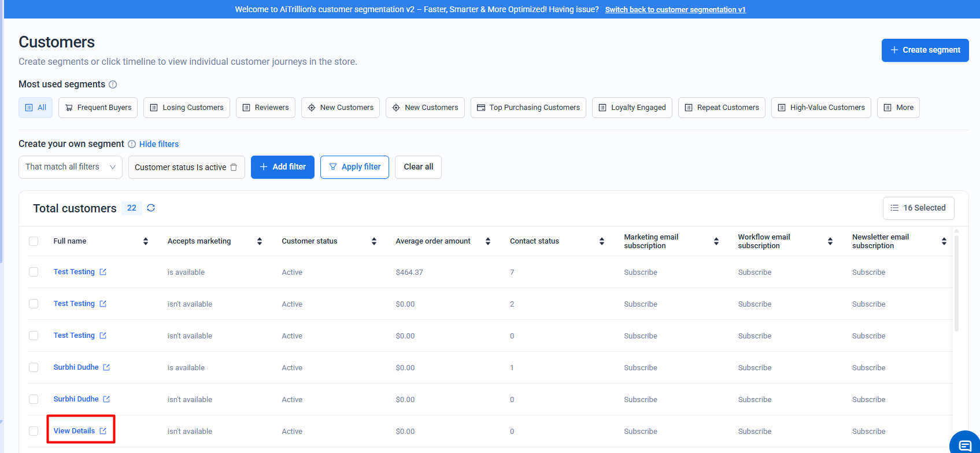Click the refresh icon beside Total customers
Viewport: 980px width, 453px height.
(151, 208)
